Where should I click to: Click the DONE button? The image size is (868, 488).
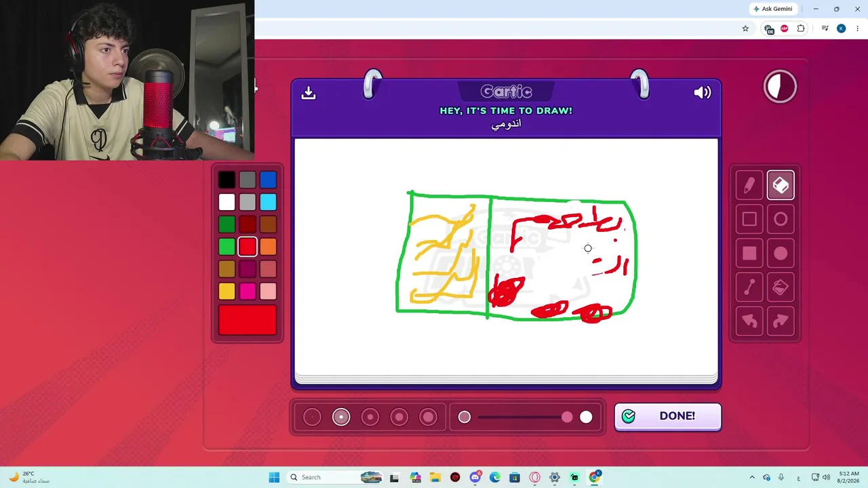click(x=668, y=416)
